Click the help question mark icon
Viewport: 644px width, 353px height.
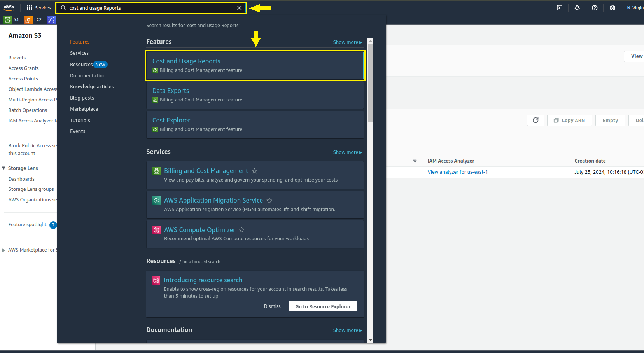595,8
